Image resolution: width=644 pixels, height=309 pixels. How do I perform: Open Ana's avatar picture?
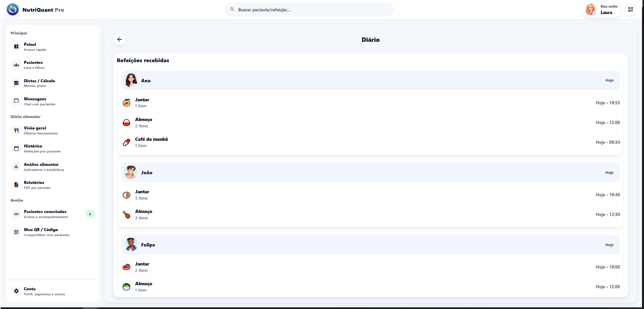(x=131, y=81)
